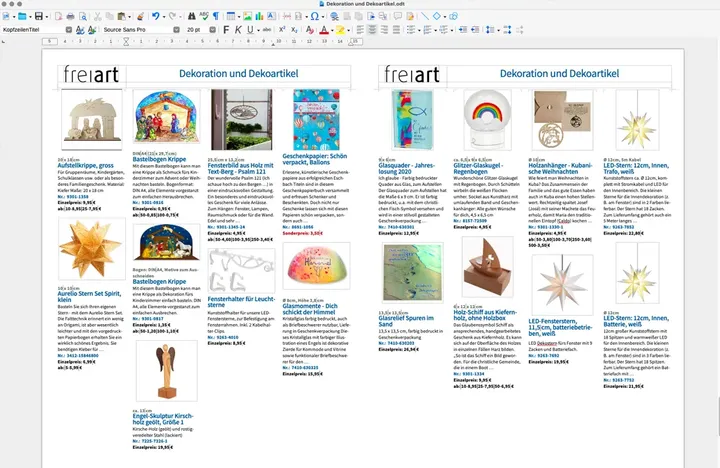Click the Undo arrow icon
This screenshot has height=468, width=720.
click(156, 17)
